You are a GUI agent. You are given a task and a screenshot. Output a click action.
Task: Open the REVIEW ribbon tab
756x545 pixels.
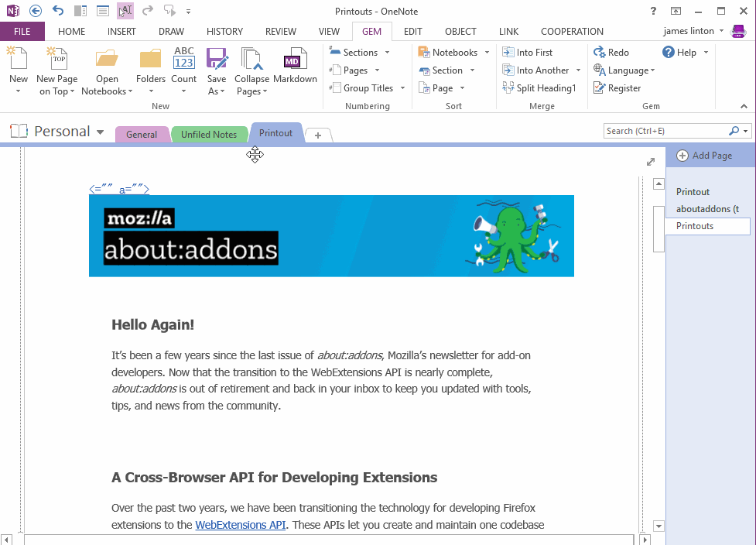point(281,31)
